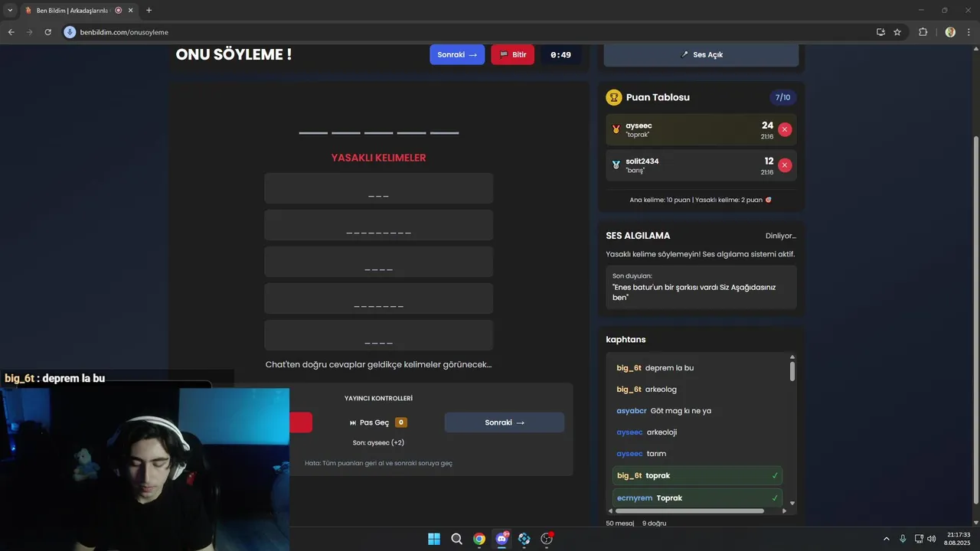This screenshot has height=551, width=980.
Task: Expand the system tray hidden icons chevron
Action: 887,539
